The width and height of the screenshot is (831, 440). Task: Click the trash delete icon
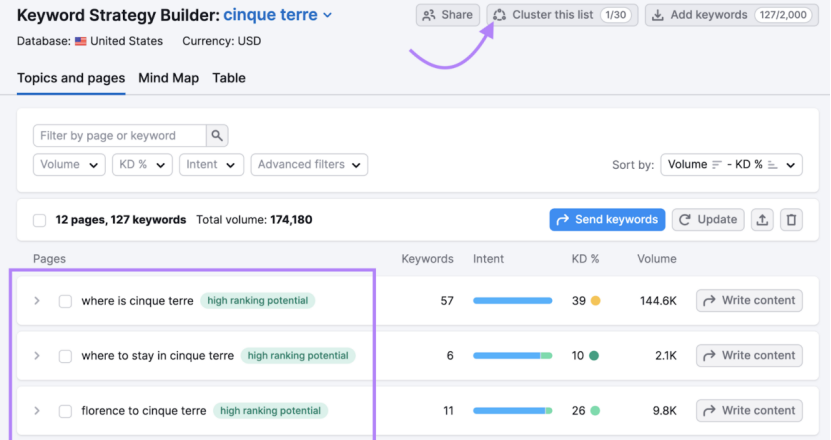tap(791, 220)
